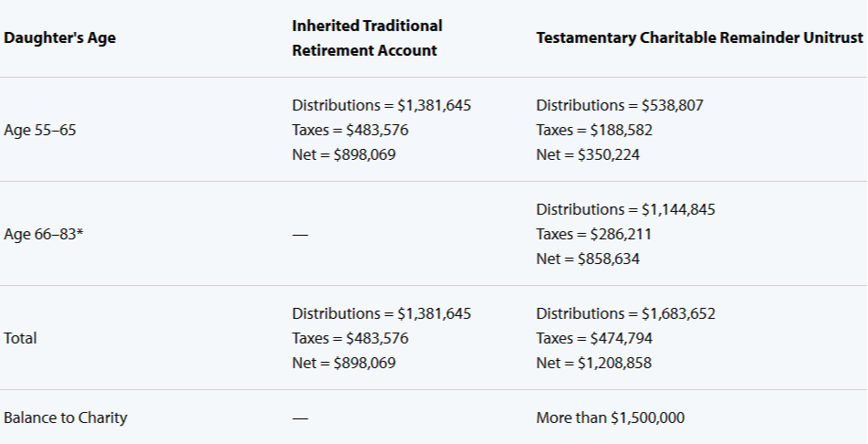868x444 pixels.
Task: Click "Net = $898,069" in the Total row
Action: (x=344, y=363)
